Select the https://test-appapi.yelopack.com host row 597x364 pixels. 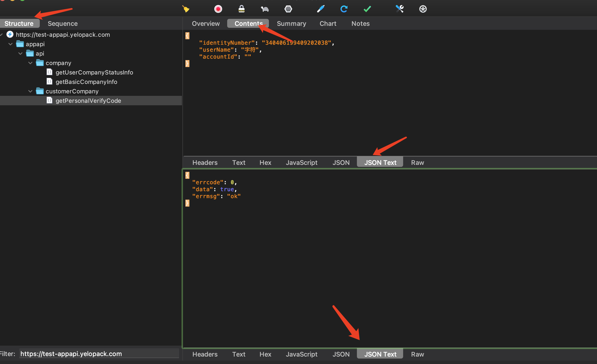click(91, 35)
